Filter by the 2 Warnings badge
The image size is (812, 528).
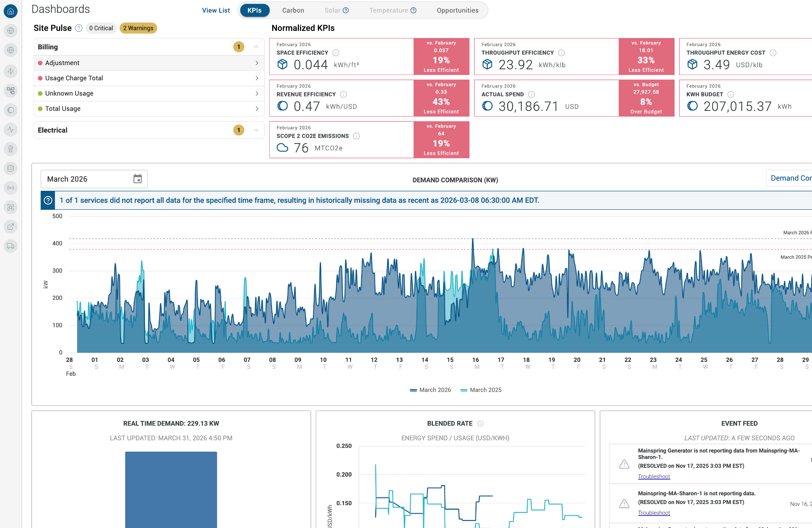click(138, 28)
